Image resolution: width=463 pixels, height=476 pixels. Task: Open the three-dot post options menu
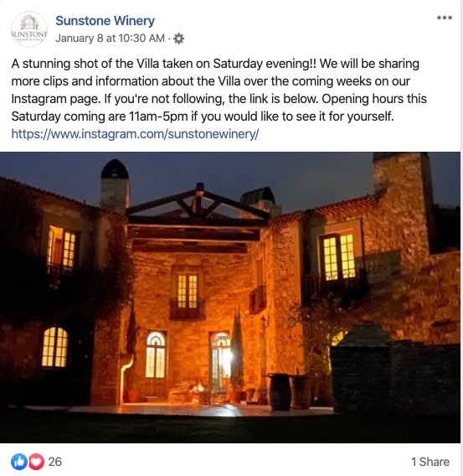[x=445, y=18]
